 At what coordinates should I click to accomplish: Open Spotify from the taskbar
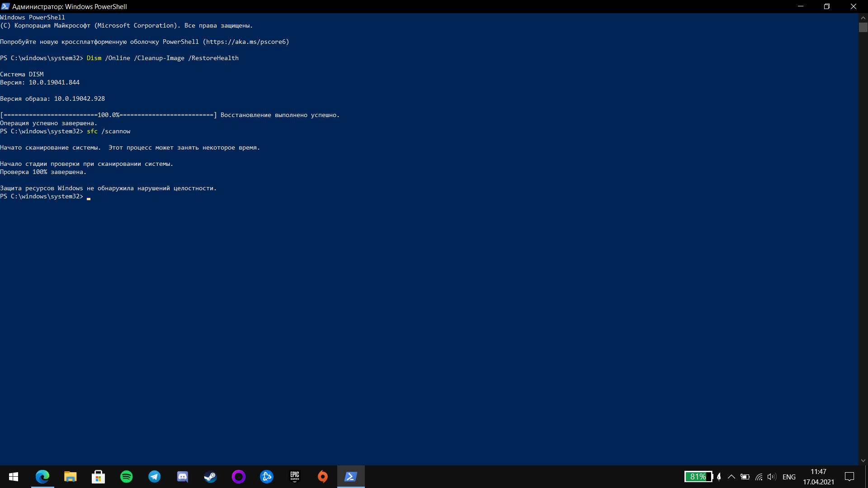(127, 477)
